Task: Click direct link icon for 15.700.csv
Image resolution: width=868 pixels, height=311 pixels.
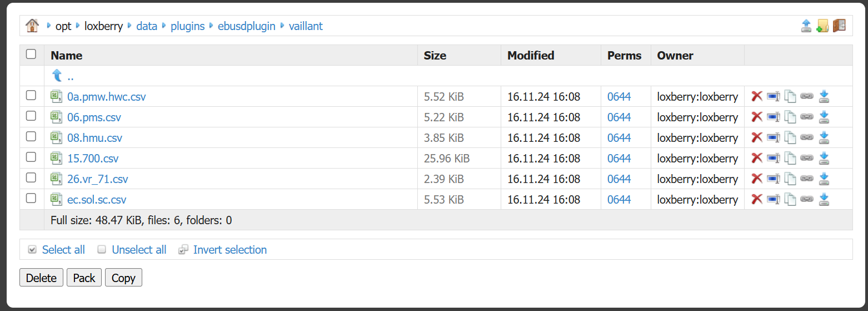Action: (x=807, y=158)
